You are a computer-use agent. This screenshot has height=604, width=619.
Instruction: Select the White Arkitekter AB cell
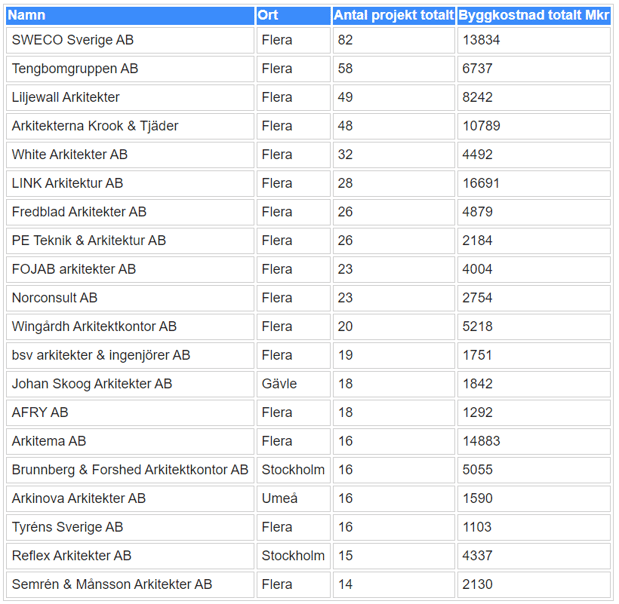tap(130, 155)
